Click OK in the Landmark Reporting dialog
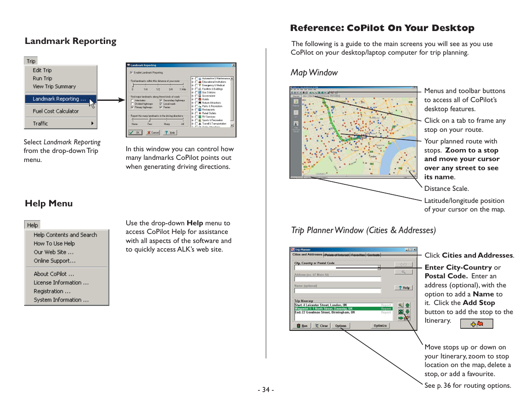Viewport: 532px width, 411px height. [x=135, y=132]
